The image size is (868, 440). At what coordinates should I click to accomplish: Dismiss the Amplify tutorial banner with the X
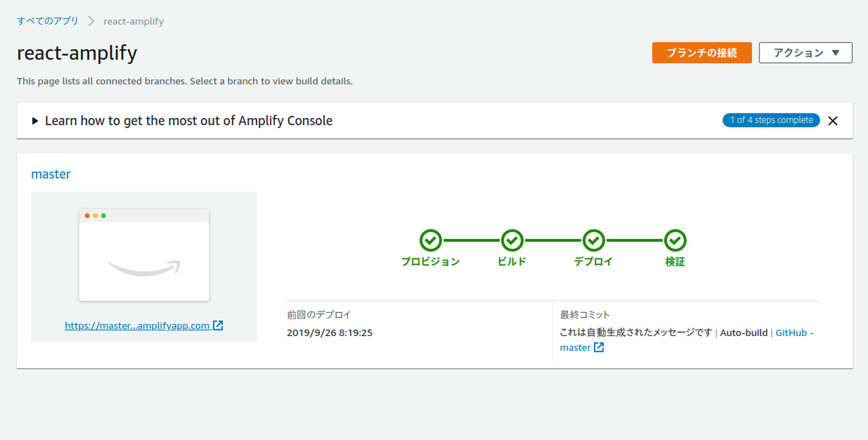pos(833,120)
